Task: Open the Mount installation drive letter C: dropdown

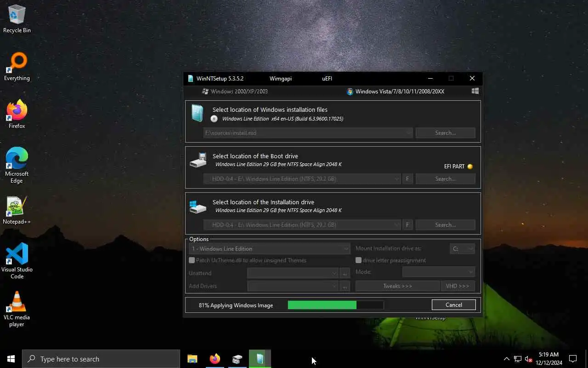Action: point(462,249)
